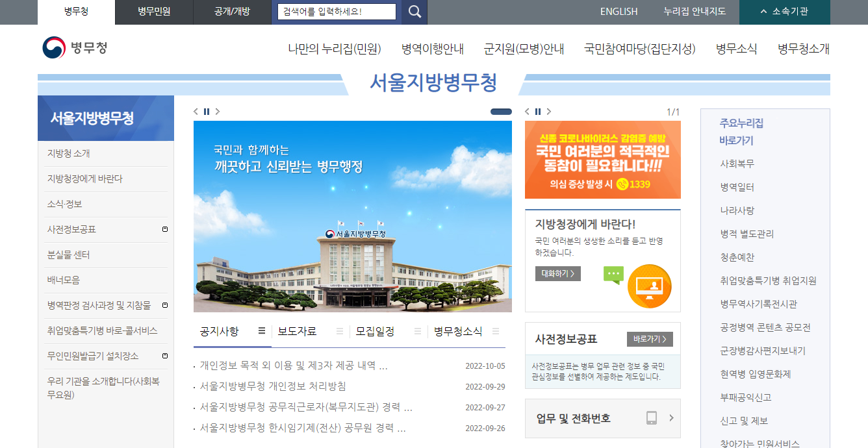Click the orange monitor icon near 대화하기
The width and height of the screenshot is (868, 448).
click(649, 286)
